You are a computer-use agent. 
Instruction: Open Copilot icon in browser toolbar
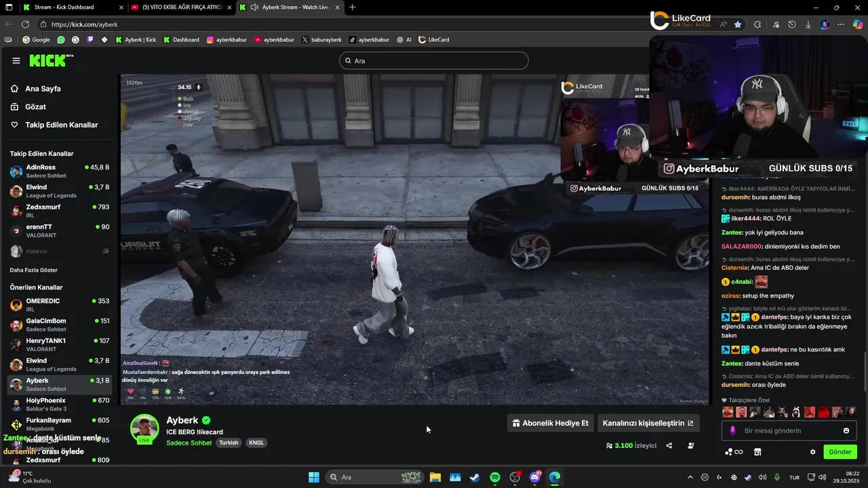[858, 24]
